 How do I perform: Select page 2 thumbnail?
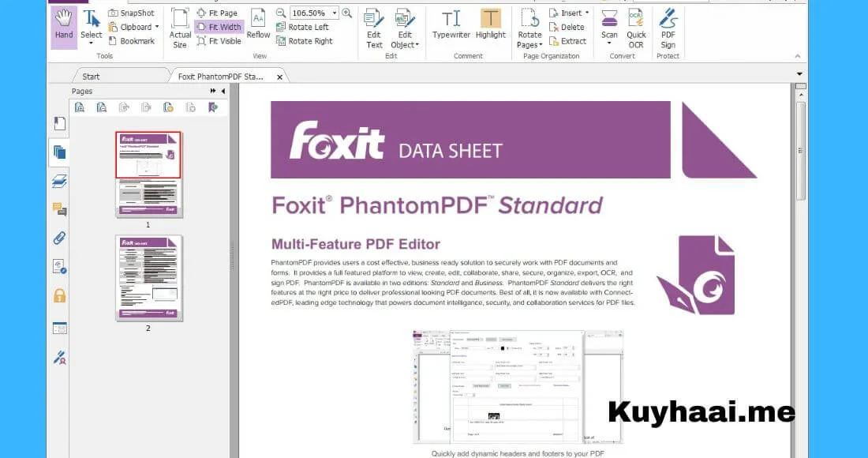[x=149, y=277]
